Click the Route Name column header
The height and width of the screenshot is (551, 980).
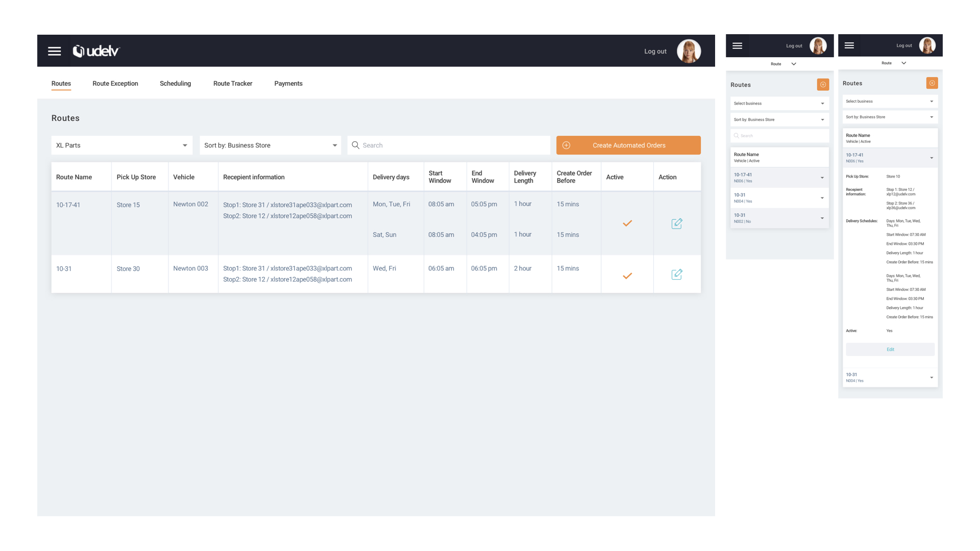pyautogui.click(x=74, y=177)
